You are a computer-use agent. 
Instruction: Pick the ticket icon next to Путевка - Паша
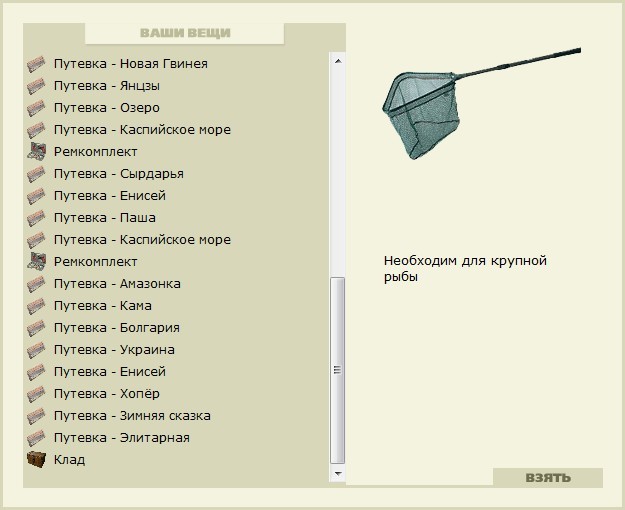36,218
